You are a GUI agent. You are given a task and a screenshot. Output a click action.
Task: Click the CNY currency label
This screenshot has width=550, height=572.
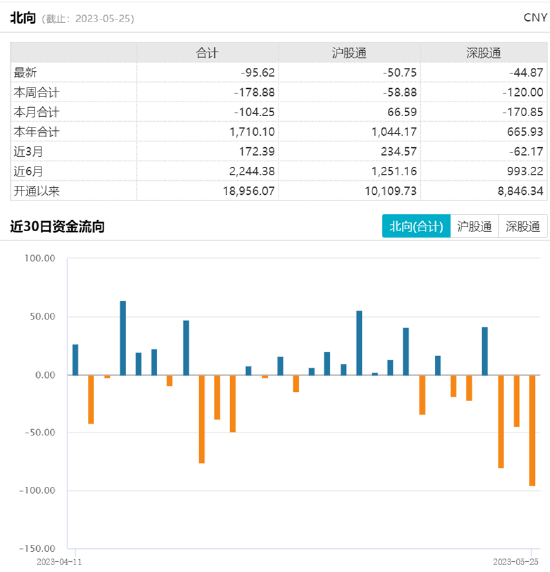pyautogui.click(x=535, y=17)
